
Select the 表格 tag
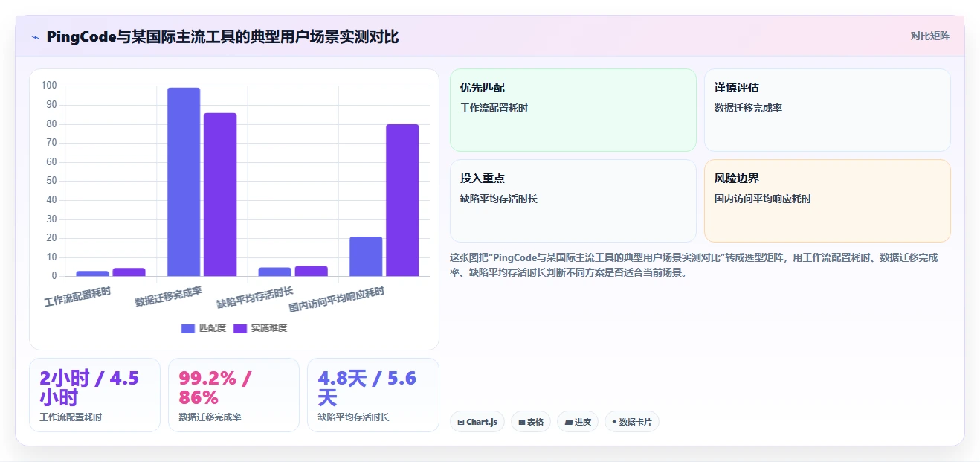531,422
